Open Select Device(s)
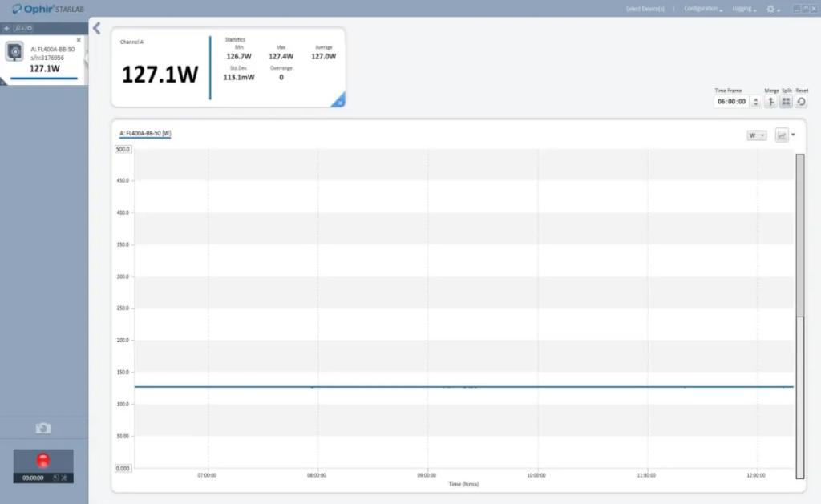 point(645,9)
